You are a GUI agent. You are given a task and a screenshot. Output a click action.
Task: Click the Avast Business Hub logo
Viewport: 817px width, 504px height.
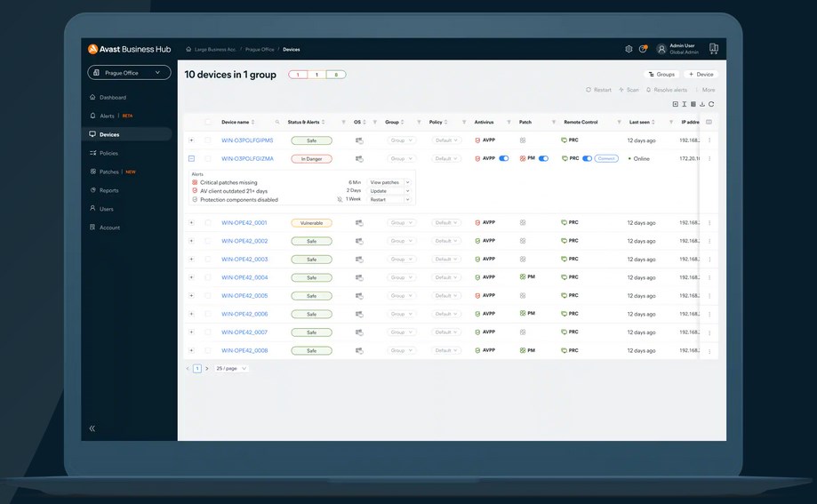[x=129, y=49]
